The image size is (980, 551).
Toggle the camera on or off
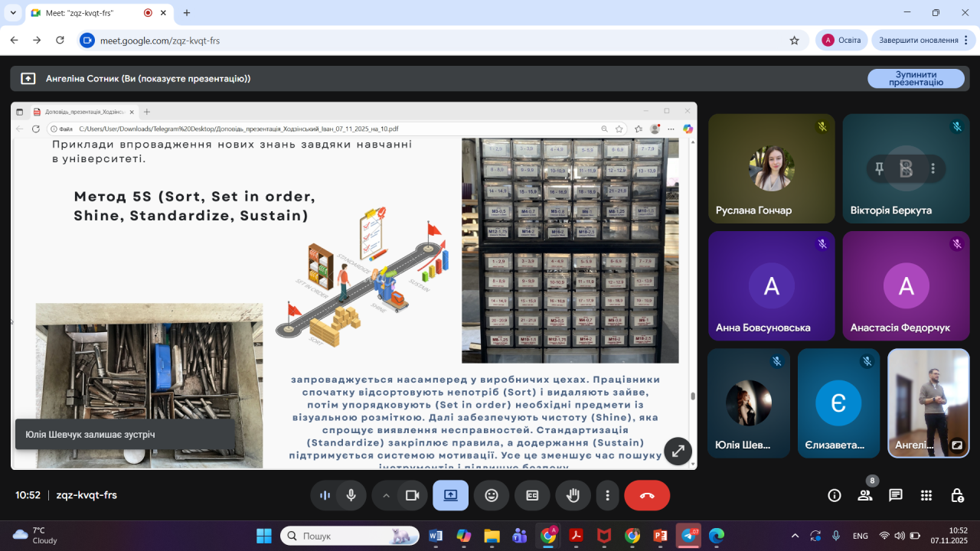(x=413, y=495)
